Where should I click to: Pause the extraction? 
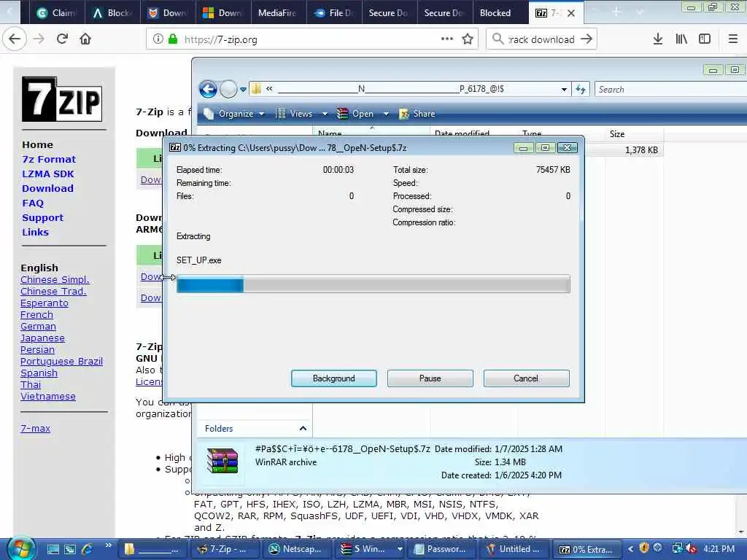[x=430, y=378]
